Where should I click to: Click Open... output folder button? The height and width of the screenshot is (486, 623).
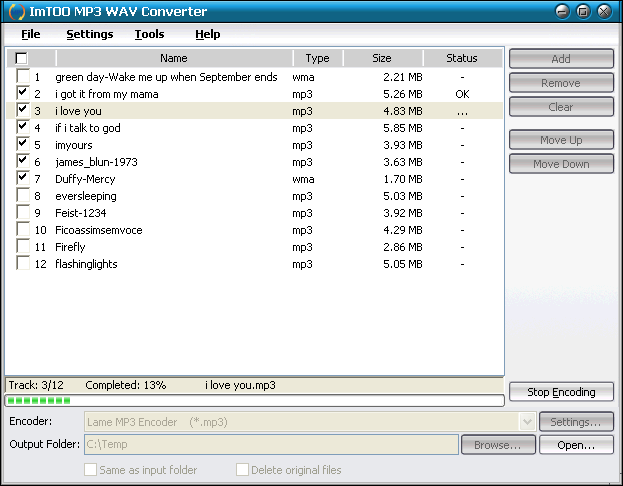pyautogui.click(x=576, y=445)
